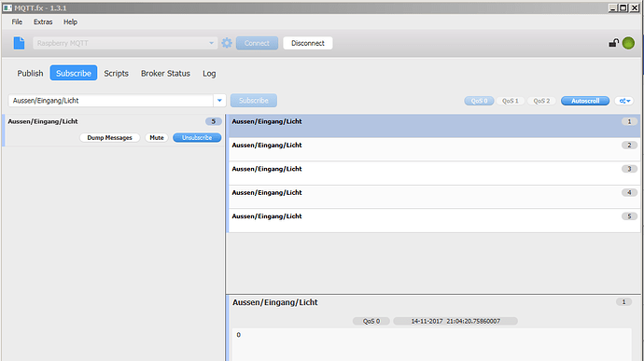Click the timestamp 14-11-2017 in message details
This screenshot has width=644, height=361.
click(455, 321)
